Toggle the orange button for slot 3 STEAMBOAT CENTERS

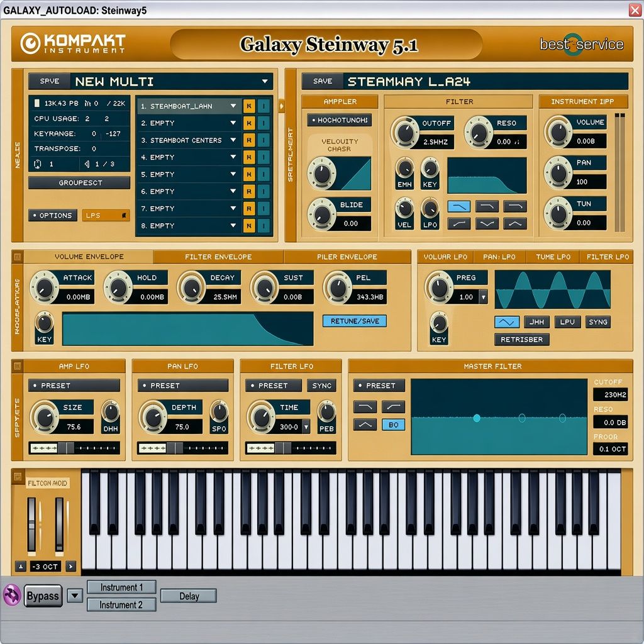click(249, 140)
